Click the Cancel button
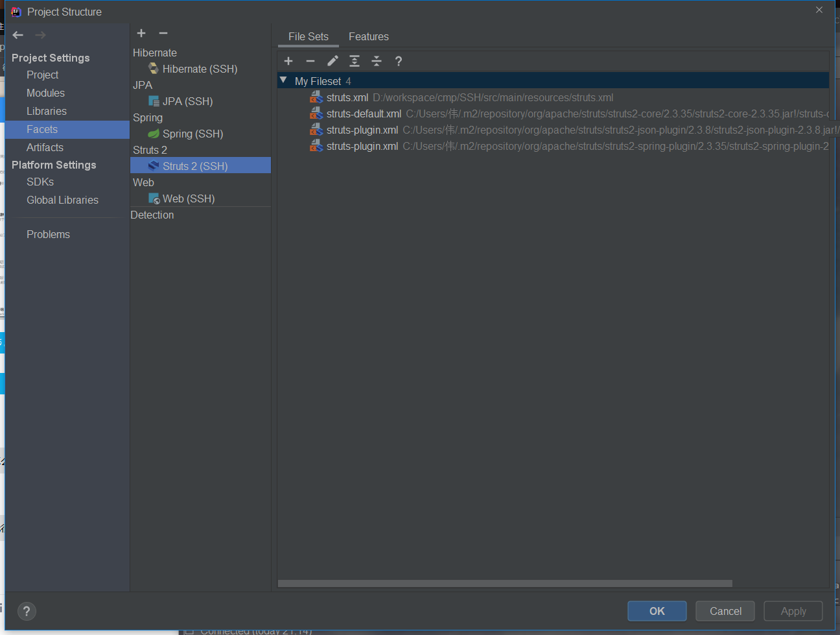Screen dimensions: 840x635 [725, 611]
